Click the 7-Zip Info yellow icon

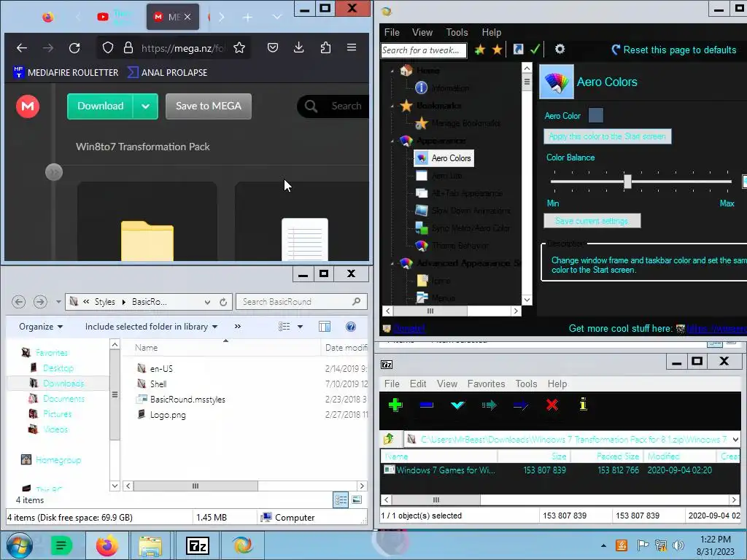[x=583, y=405]
